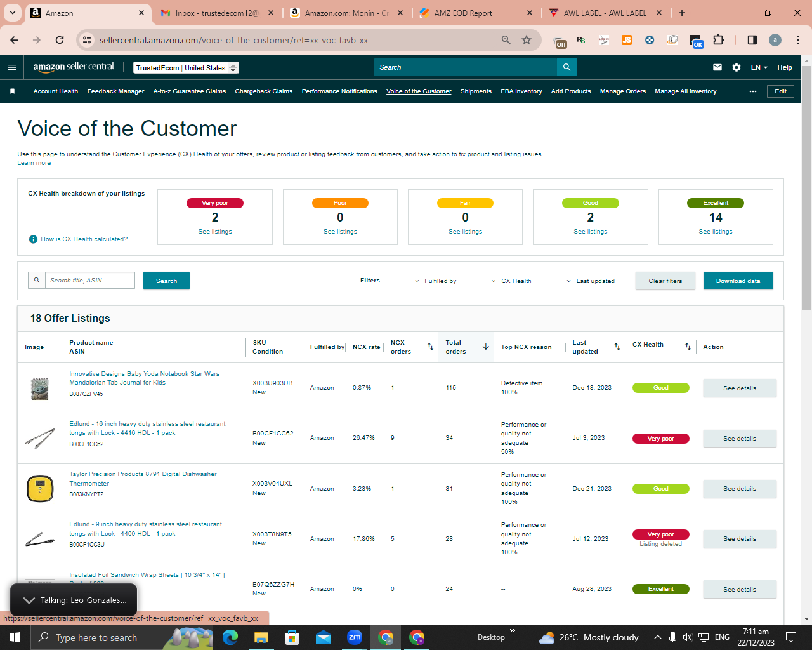Open FBA Inventory menu item
This screenshot has width=812, height=650.
point(521,91)
